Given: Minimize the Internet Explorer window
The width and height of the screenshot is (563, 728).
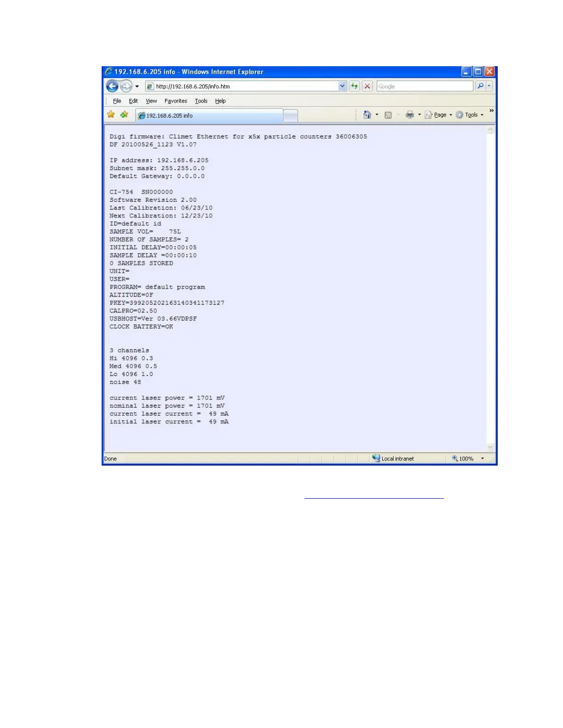Looking at the screenshot, I should pos(466,72).
